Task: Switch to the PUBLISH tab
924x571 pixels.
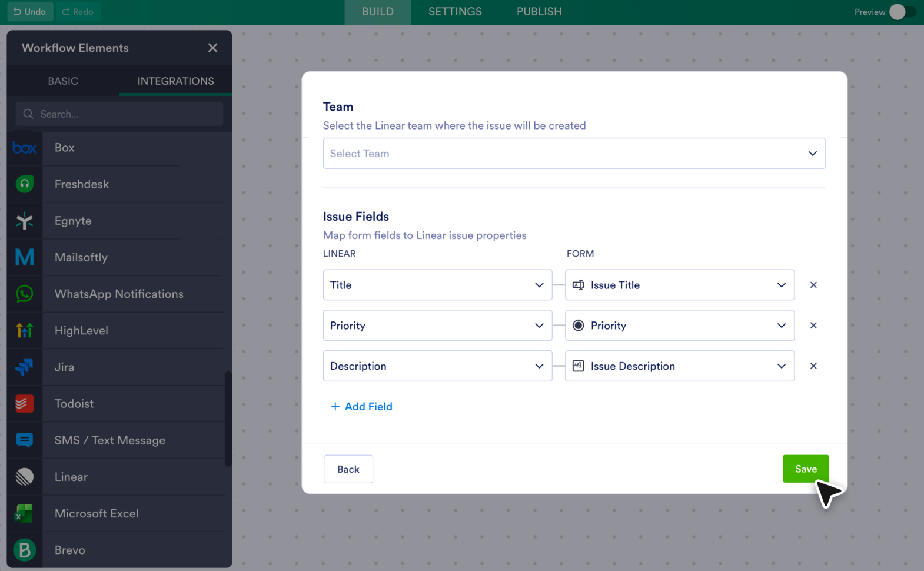Action: [x=539, y=12]
